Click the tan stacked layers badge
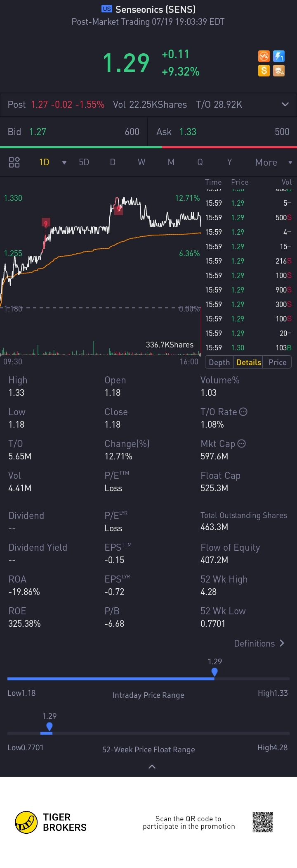Viewport: 297px width, 868px height. [x=279, y=71]
